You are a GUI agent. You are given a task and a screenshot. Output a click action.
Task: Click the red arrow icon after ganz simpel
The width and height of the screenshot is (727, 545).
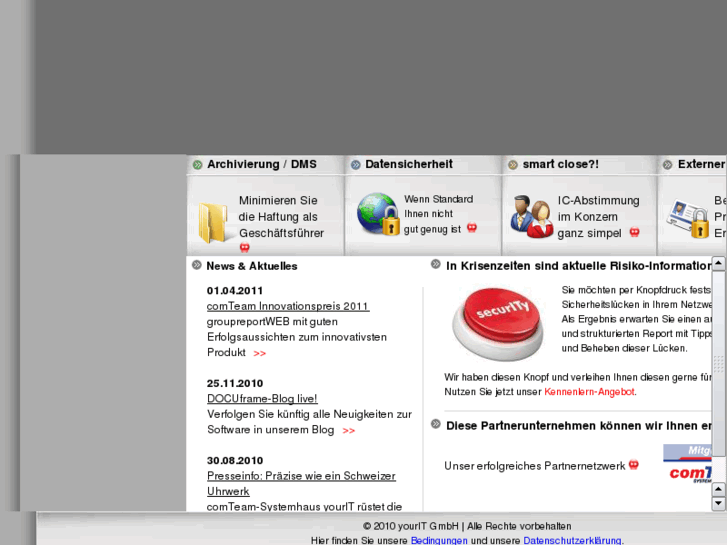[x=634, y=232]
